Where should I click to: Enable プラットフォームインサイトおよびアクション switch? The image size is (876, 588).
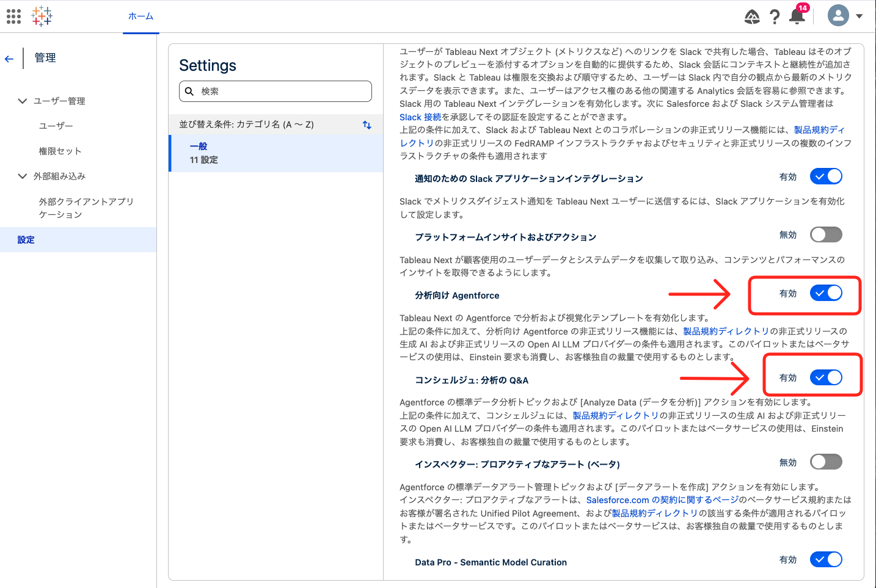(x=826, y=234)
